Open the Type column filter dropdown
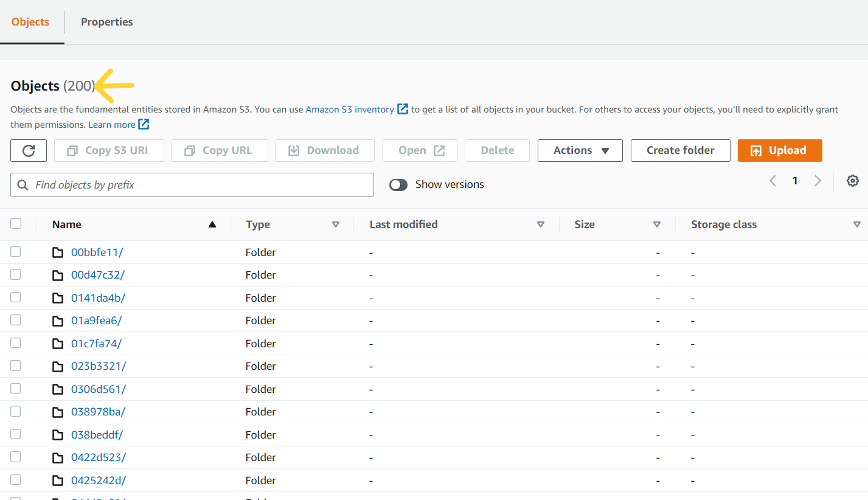Viewport: 868px width, 500px height. pyautogui.click(x=336, y=224)
